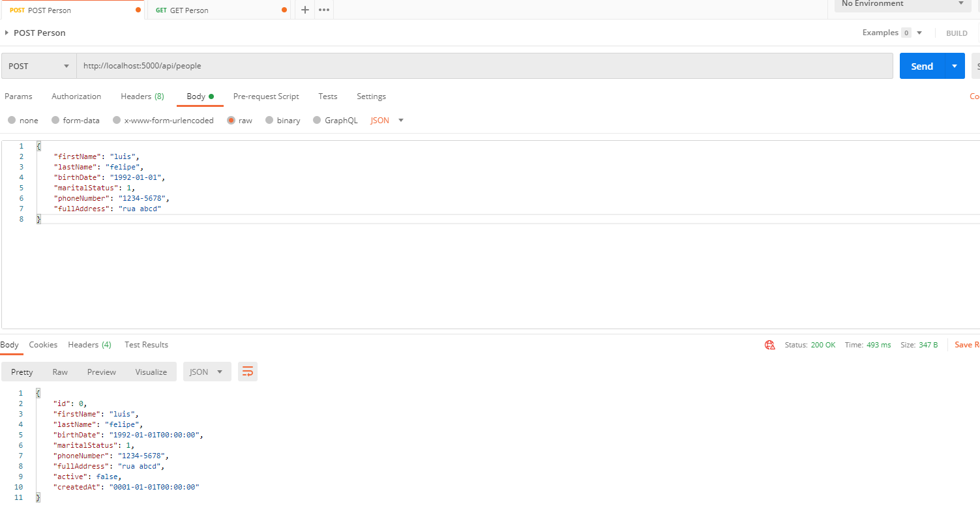Image resolution: width=980 pixels, height=528 pixels.
Task: Open the JSON body format dropdown
Action: click(387, 121)
